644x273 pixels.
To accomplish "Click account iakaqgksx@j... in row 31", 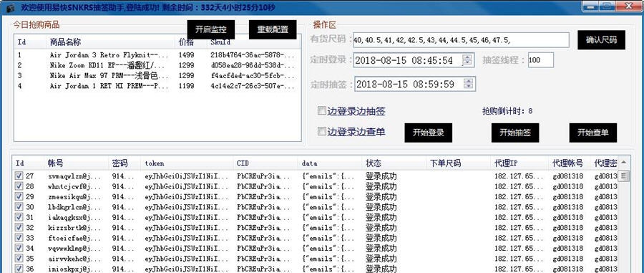I will click(74, 217).
